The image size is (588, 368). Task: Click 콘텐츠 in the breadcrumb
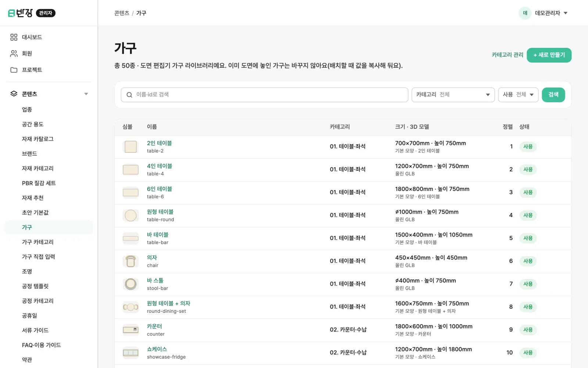tap(122, 13)
